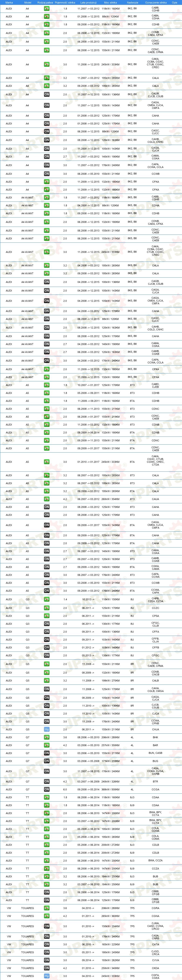This screenshot has height=980, width=182.
Task: Click the petrol icon in the Q7 BHK 3.6 row
Action: click(x=47, y=737)
